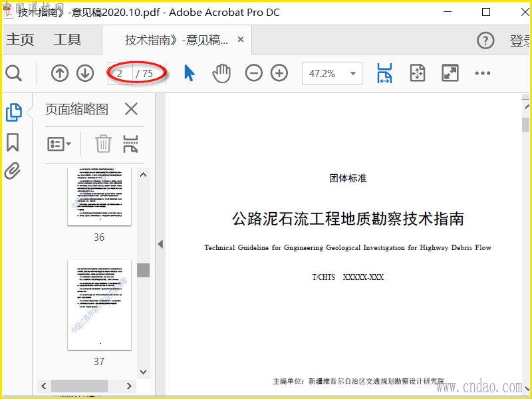Click the English subtitle Technical Guideline line

click(x=348, y=247)
